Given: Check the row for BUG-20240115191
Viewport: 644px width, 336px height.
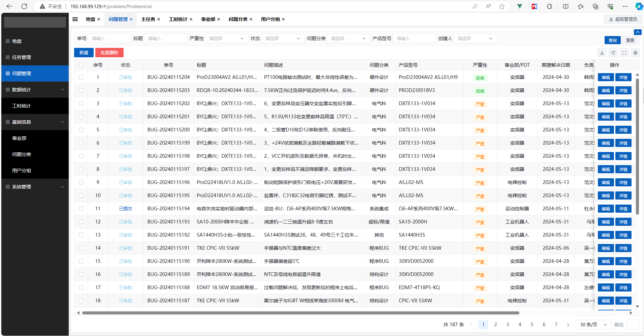Looking at the screenshot, I should [81, 248].
